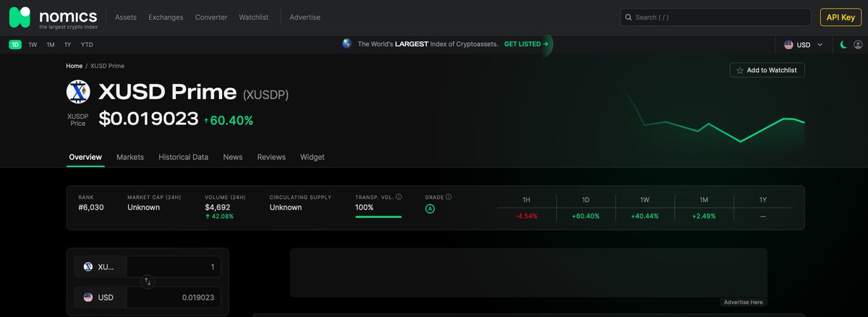Click the $0.019023 price heading
The width and height of the screenshot is (868, 317).
148,119
